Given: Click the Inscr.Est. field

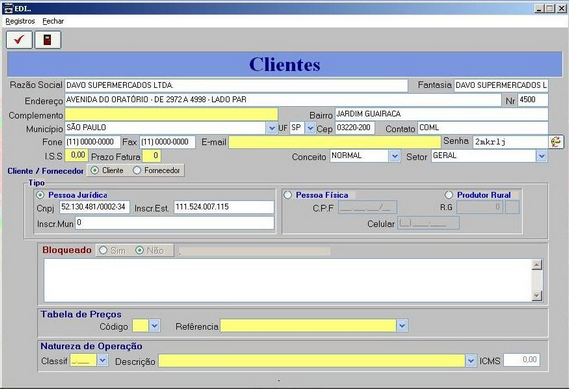Looking at the screenshot, I should click(x=224, y=207).
